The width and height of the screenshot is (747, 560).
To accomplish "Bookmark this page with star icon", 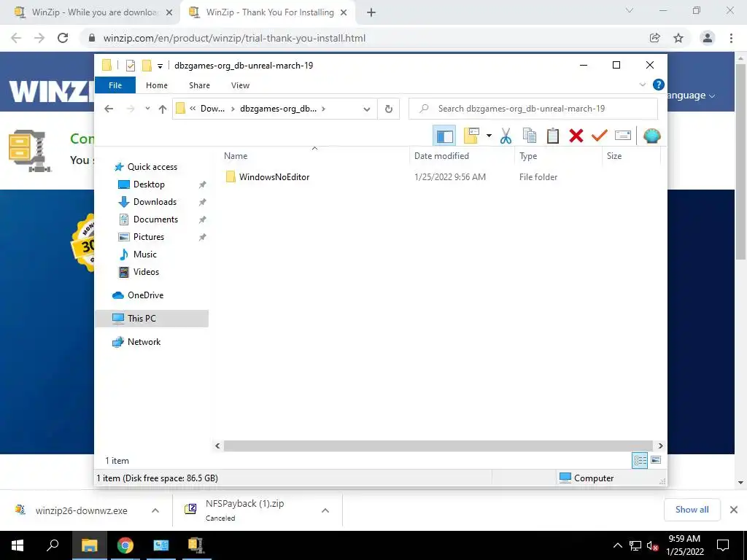I will (678, 38).
